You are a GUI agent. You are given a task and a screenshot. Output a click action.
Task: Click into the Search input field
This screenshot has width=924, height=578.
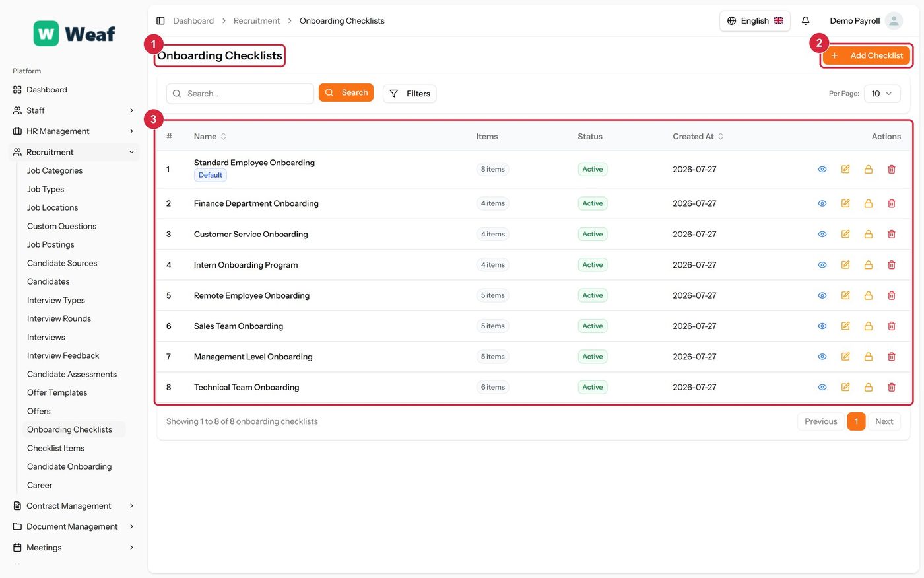pyautogui.click(x=240, y=94)
